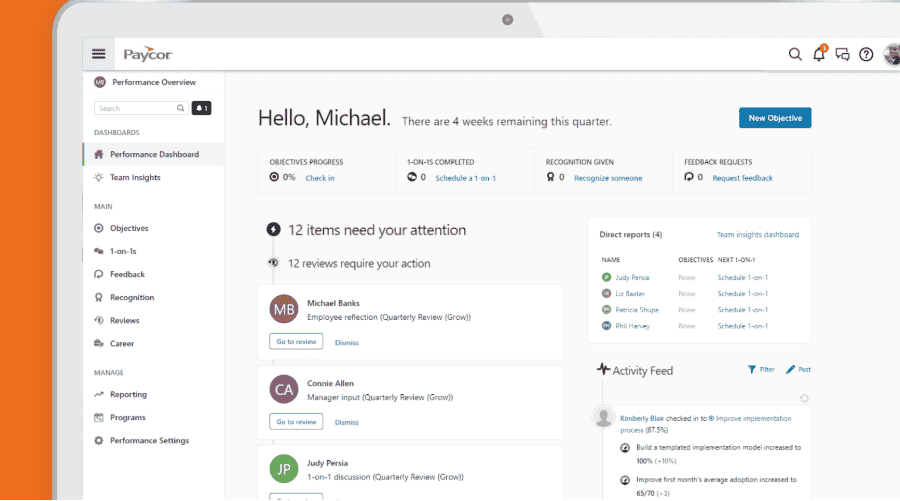Open the chat messages icon
Image resolution: width=900 pixels, height=501 pixels.
(x=843, y=54)
